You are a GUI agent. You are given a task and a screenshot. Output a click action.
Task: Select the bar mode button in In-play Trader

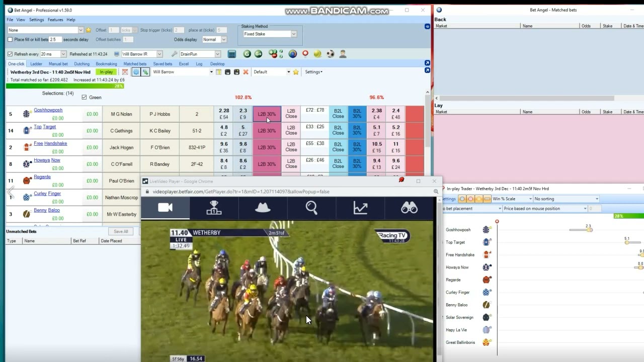(x=487, y=199)
